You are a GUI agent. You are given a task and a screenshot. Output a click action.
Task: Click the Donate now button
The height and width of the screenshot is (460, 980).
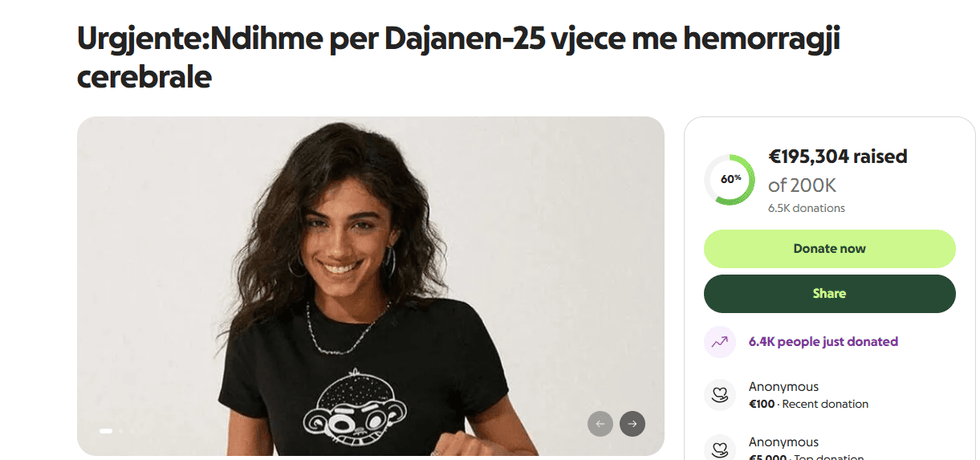829,249
